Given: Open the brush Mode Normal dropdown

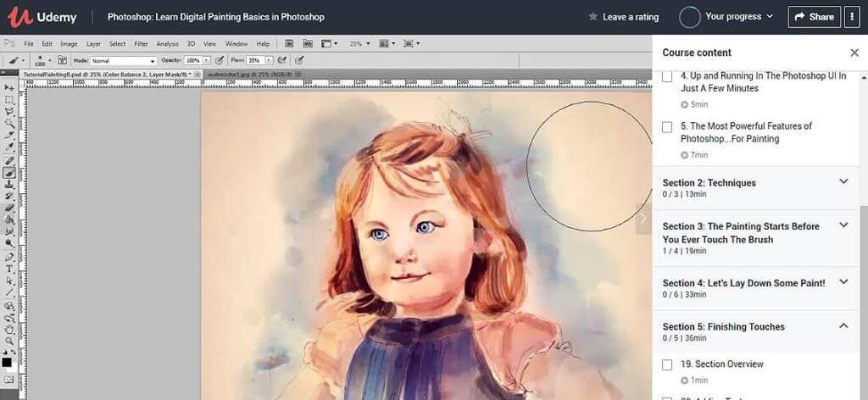Looking at the screenshot, I should (123, 60).
